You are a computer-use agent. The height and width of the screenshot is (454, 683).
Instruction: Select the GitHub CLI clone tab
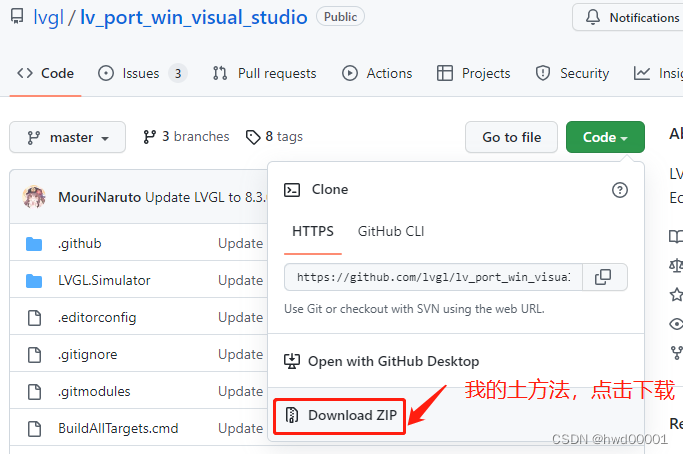[391, 231]
